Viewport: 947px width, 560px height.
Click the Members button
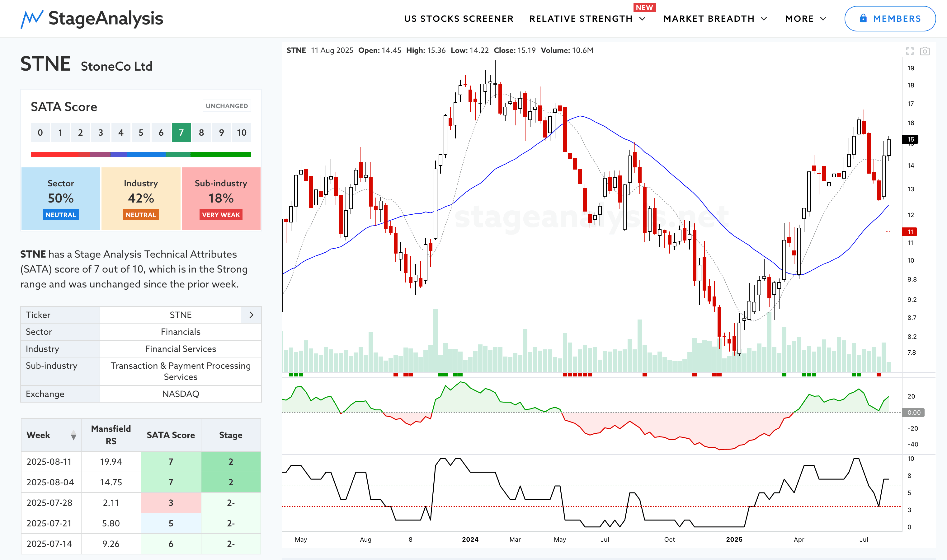[890, 18]
